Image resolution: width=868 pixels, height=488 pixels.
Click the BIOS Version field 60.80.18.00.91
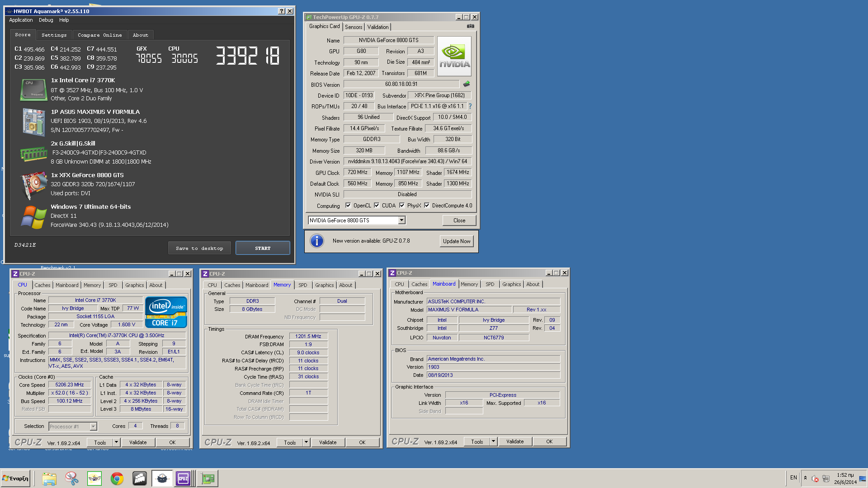tap(401, 84)
